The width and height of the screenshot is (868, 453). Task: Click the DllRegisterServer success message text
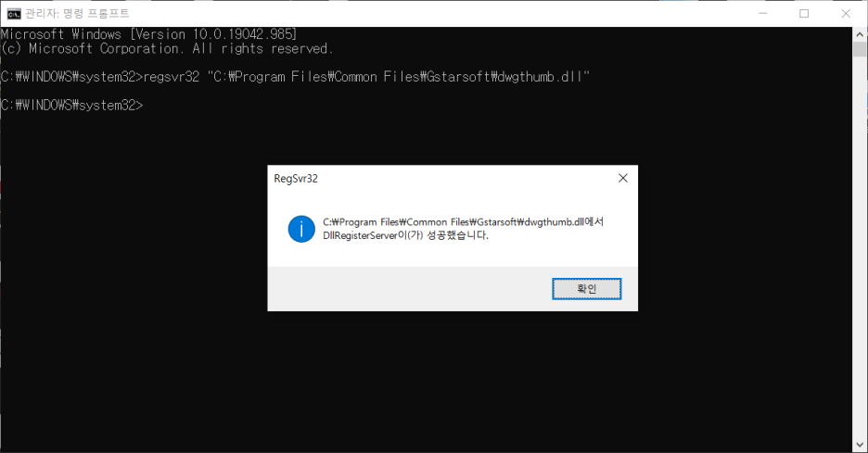(406, 235)
